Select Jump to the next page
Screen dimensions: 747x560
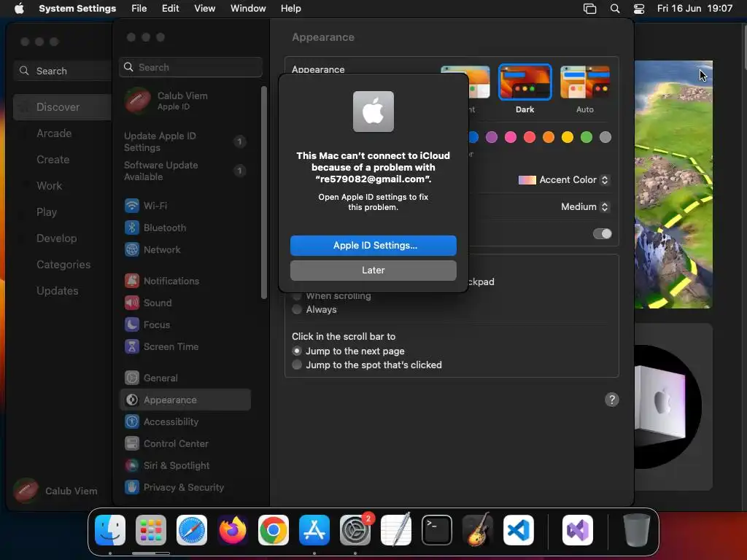coord(297,351)
